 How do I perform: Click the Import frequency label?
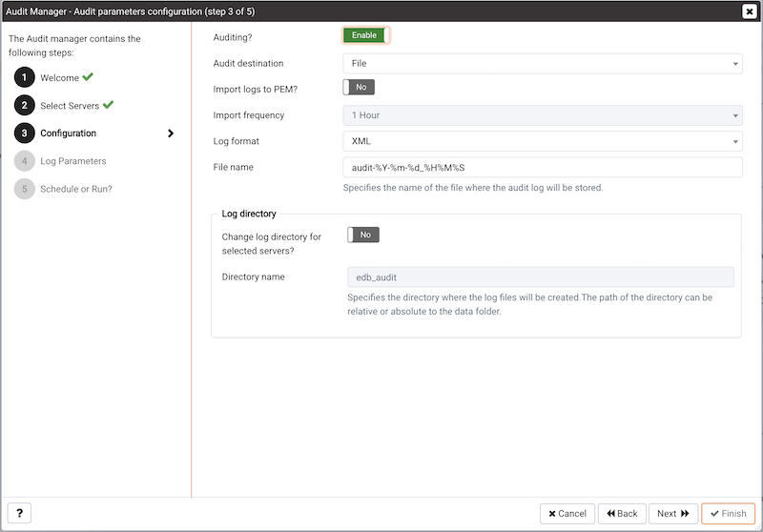tap(249, 115)
